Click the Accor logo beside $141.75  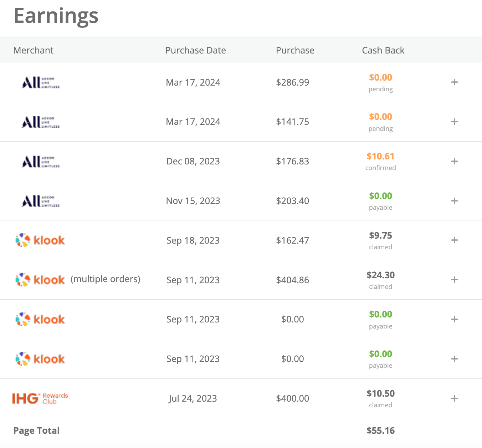coord(41,122)
